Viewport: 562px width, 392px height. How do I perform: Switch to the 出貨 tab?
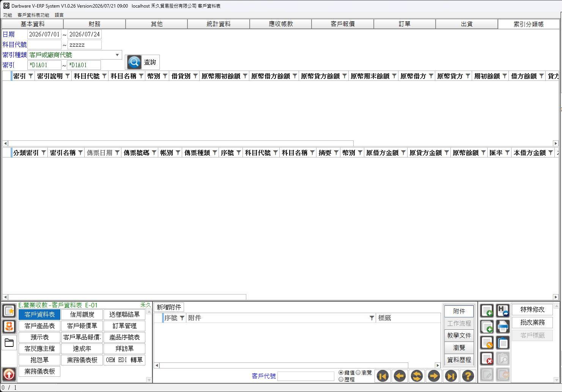tap(467, 24)
